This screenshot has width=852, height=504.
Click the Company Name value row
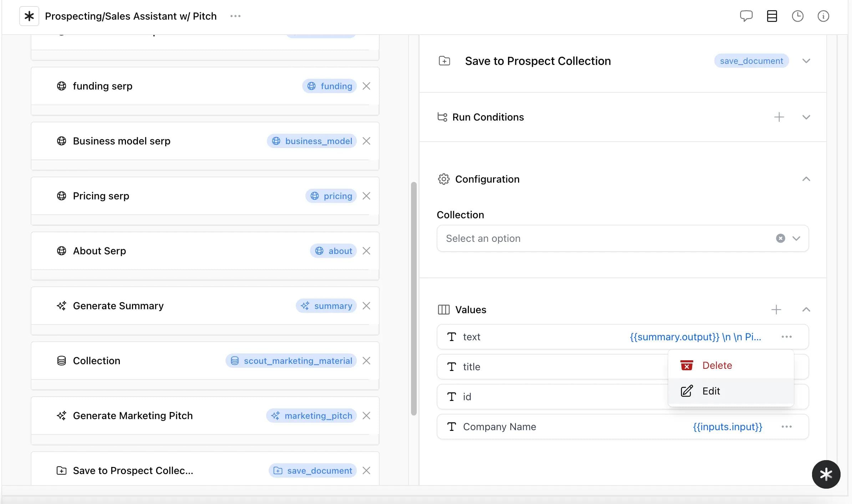click(x=623, y=427)
